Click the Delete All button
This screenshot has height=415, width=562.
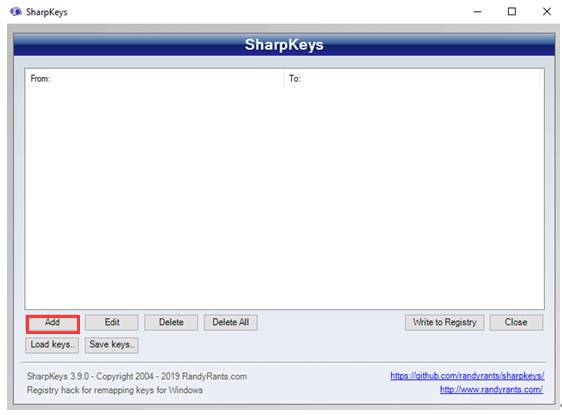(231, 323)
